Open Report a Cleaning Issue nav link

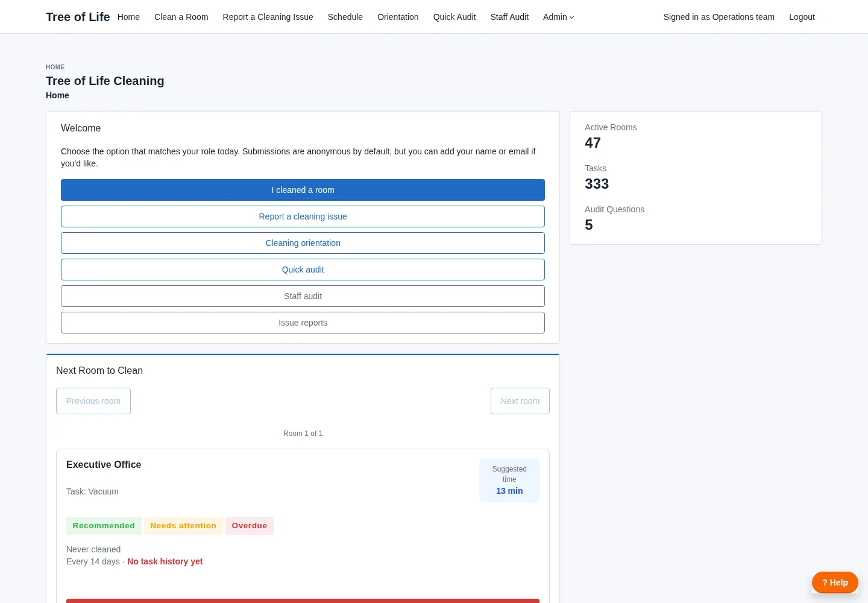tap(268, 17)
